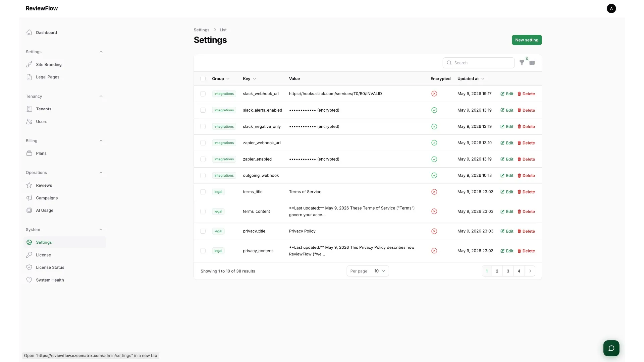Collapse the Settings sidebar group

click(101, 52)
